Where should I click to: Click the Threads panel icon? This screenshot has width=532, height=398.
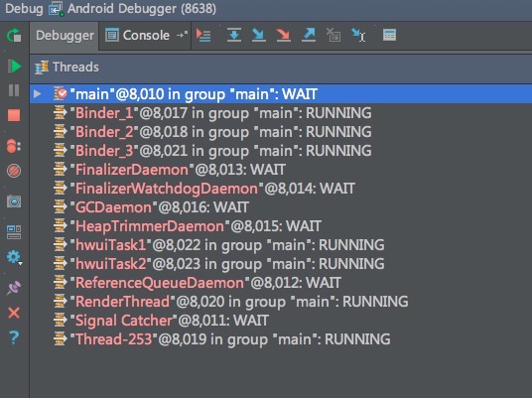[x=42, y=67]
